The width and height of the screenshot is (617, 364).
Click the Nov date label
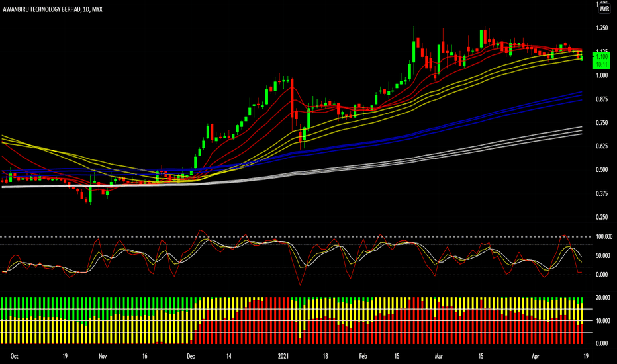pos(103,357)
